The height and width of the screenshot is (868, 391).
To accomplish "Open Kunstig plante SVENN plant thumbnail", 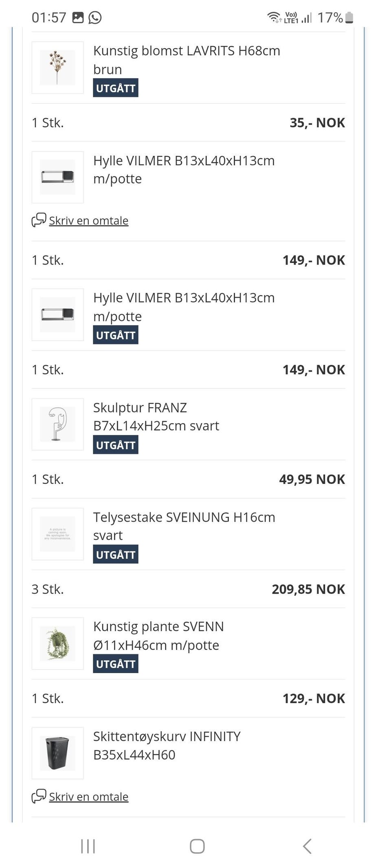I will pos(57,643).
